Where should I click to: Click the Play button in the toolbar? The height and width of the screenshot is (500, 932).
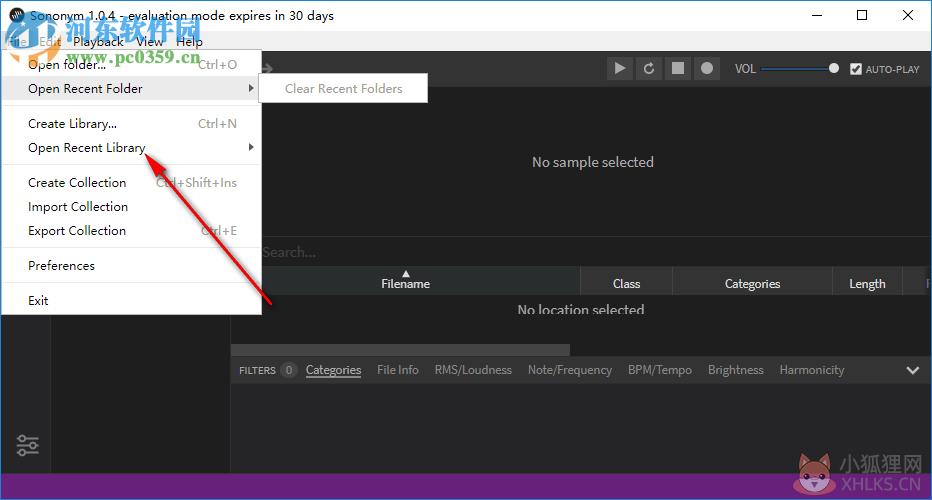[x=620, y=68]
